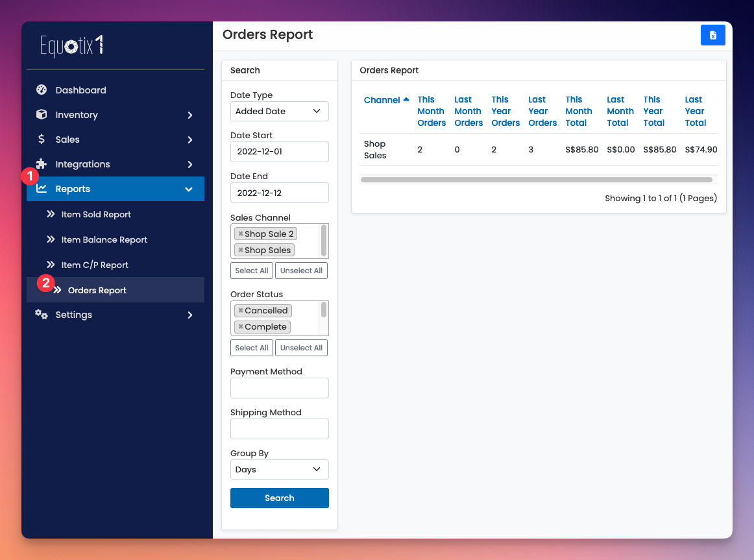Open the Item C/P Report page
754x560 pixels.
95,265
